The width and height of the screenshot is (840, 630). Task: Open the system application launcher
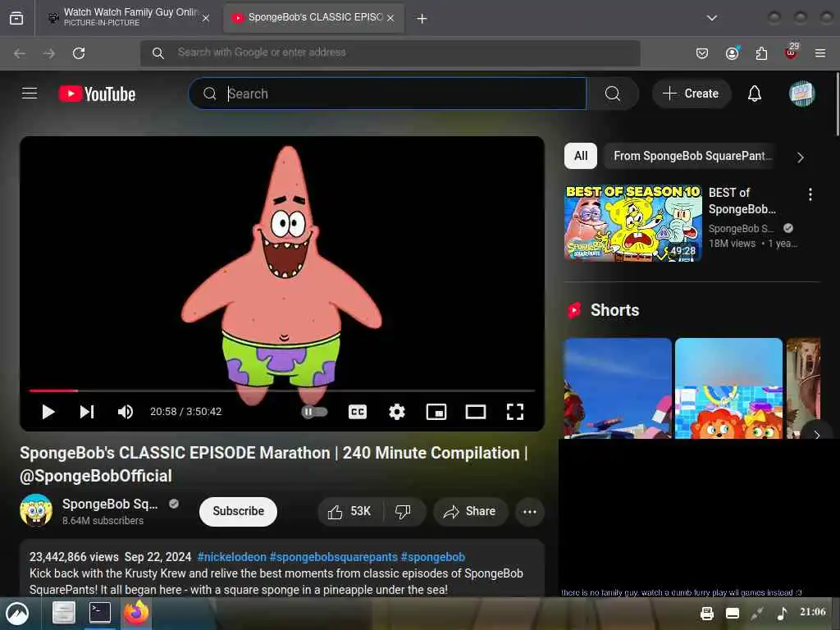coord(16,614)
